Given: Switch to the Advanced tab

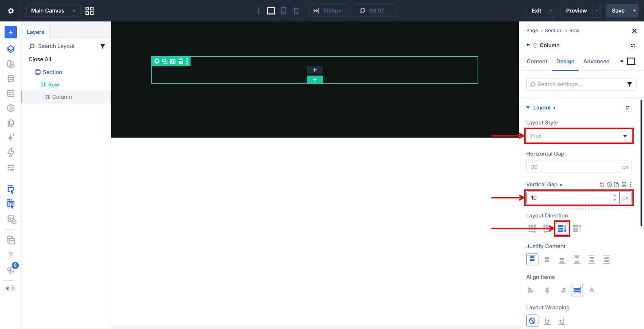Looking at the screenshot, I should coord(596,62).
